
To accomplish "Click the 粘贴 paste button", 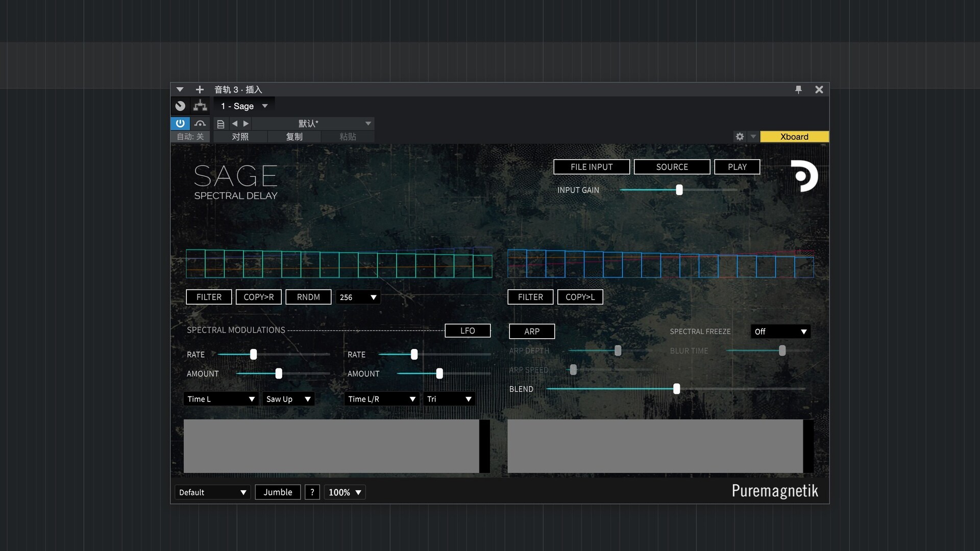I will [348, 137].
